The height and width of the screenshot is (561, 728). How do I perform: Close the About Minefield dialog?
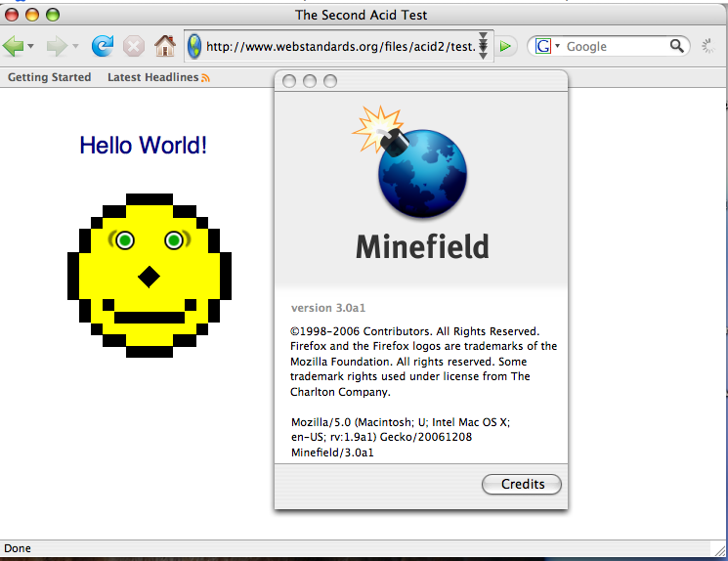(289, 81)
